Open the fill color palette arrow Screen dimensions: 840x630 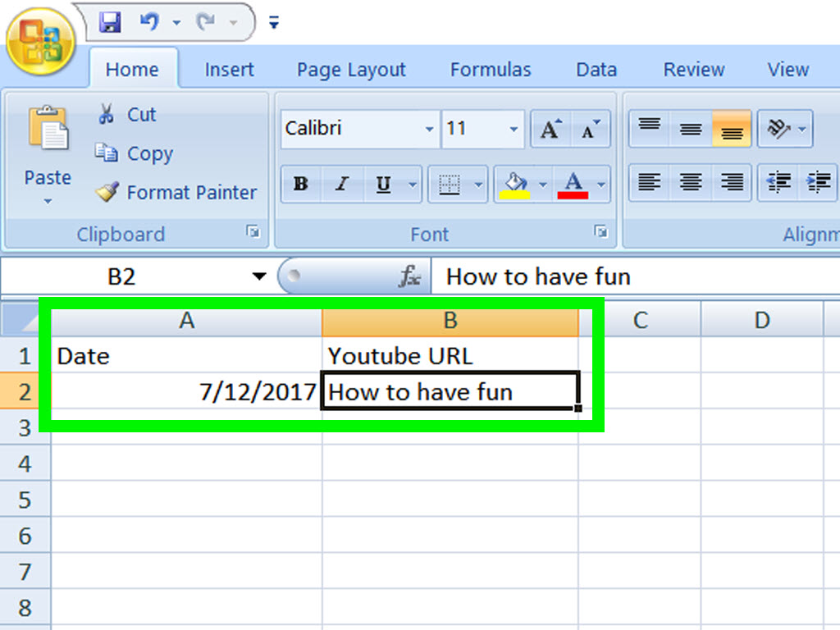tap(543, 185)
